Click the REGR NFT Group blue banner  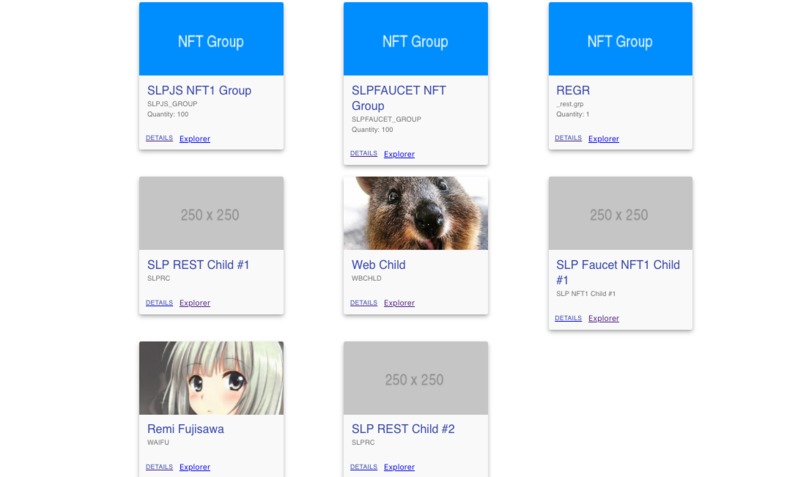(620, 39)
